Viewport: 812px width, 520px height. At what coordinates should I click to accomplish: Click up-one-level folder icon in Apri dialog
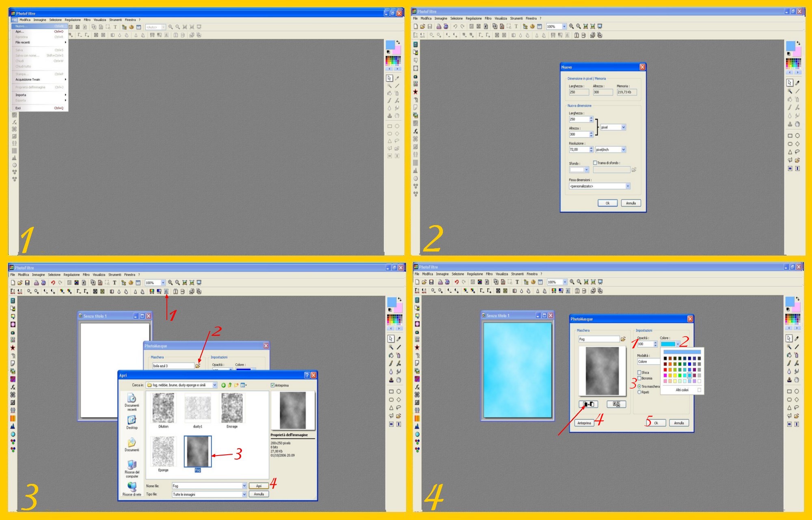(x=230, y=385)
